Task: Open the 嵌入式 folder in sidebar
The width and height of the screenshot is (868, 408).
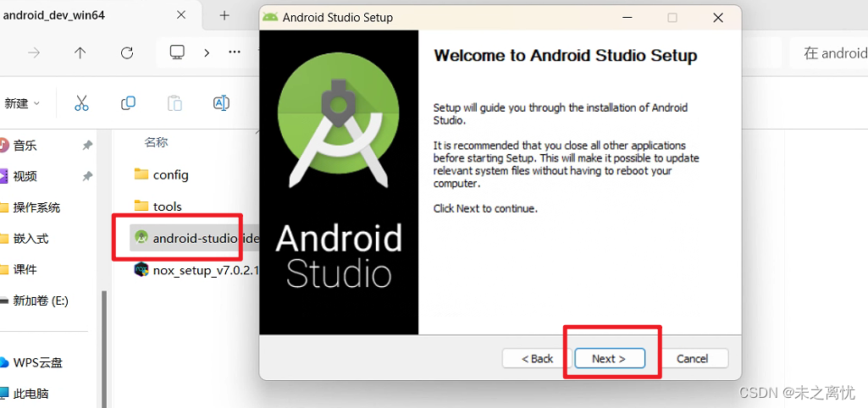Action: pyautogui.click(x=31, y=239)
